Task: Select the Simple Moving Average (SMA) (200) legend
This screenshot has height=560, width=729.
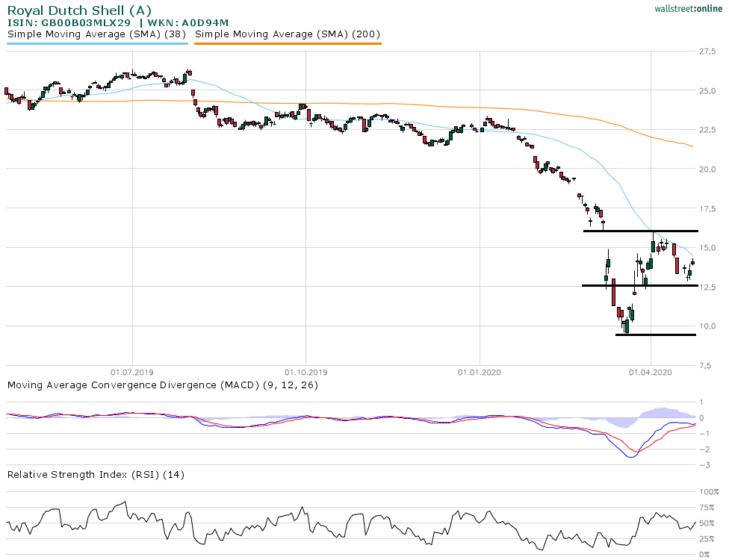Action: coord(288,34)
